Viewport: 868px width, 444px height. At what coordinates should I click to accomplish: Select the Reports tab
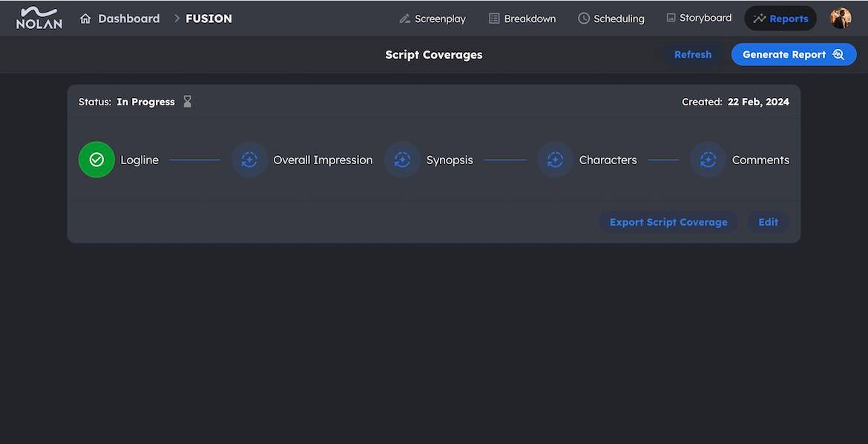(x=780, y=19)
